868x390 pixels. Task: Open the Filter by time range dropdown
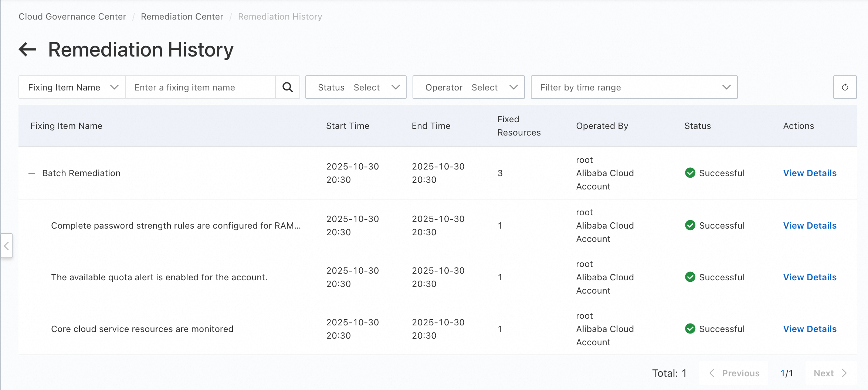click(x=634, y=88)
